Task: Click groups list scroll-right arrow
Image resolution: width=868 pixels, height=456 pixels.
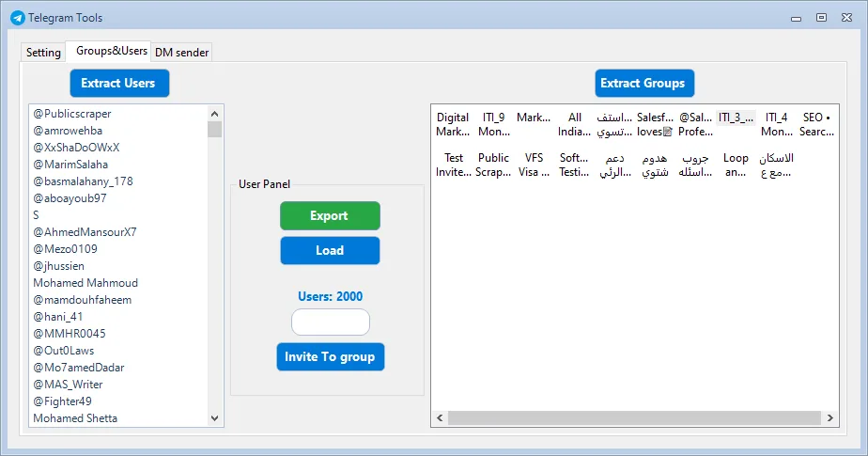Action: [829, 417]
